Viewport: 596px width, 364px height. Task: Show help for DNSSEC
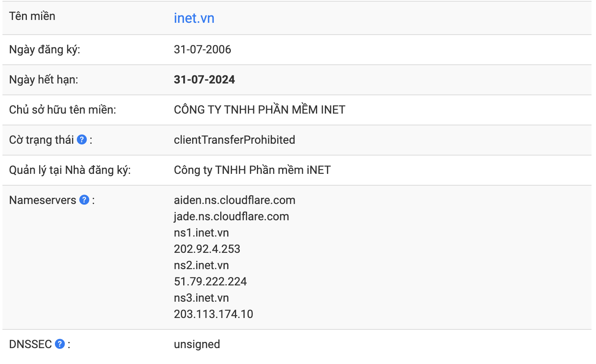[x=60, y=344]
